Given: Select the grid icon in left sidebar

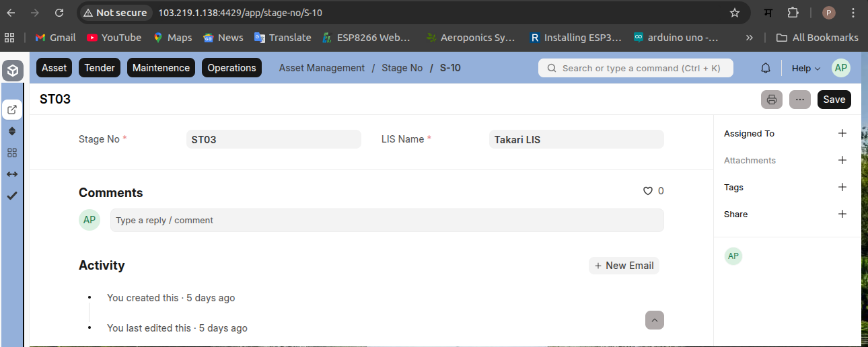Looking at the screenshot, I should (x=12, y=153).
